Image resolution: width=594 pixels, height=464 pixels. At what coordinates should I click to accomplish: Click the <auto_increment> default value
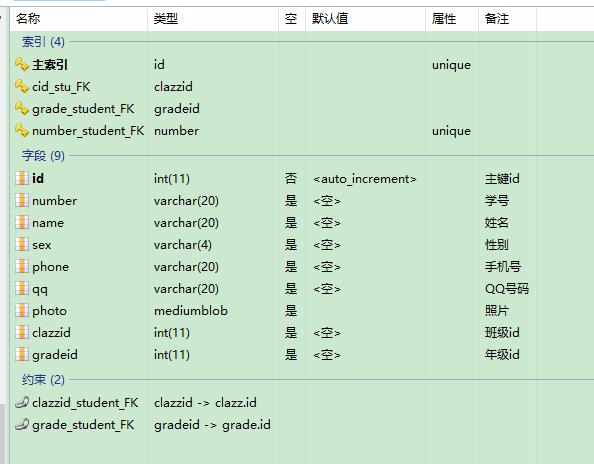point(365,179)
